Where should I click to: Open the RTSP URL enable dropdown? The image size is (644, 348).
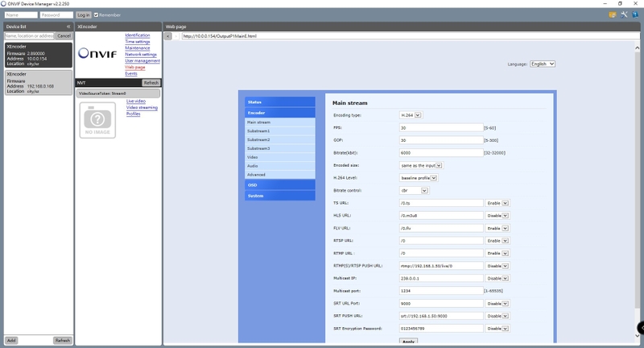(497, 241)
